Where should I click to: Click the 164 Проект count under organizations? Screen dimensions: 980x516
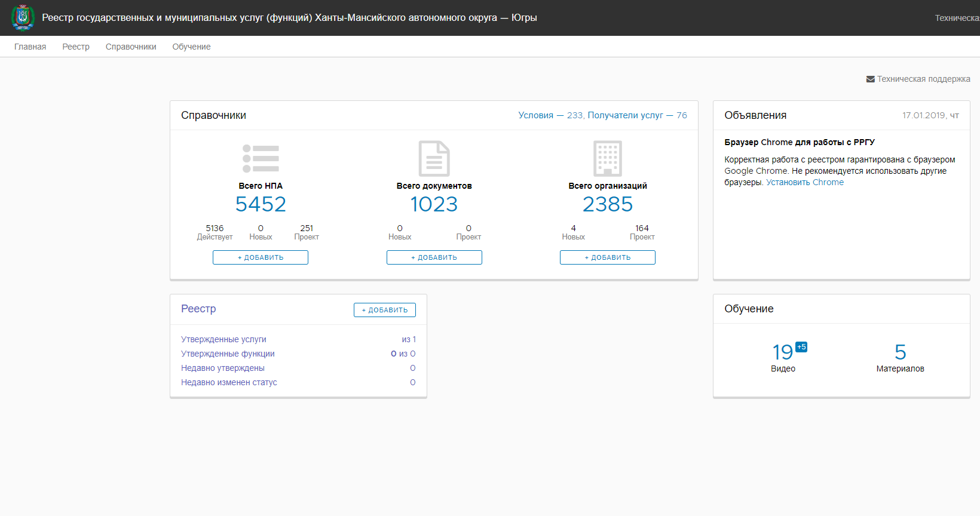642,232
